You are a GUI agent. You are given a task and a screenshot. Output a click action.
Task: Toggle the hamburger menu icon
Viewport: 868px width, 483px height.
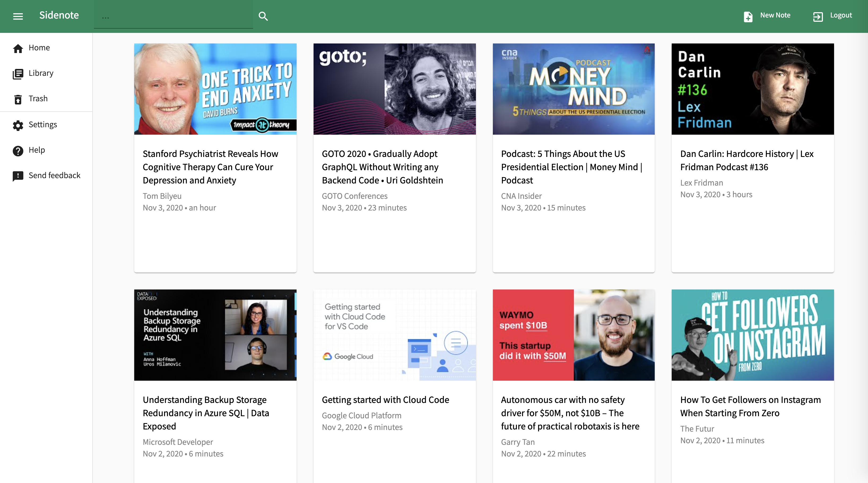pyautogui.click(x=18, y=16)
